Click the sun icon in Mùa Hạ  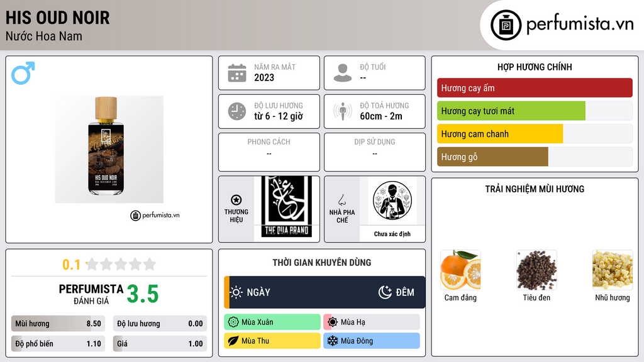333,322
